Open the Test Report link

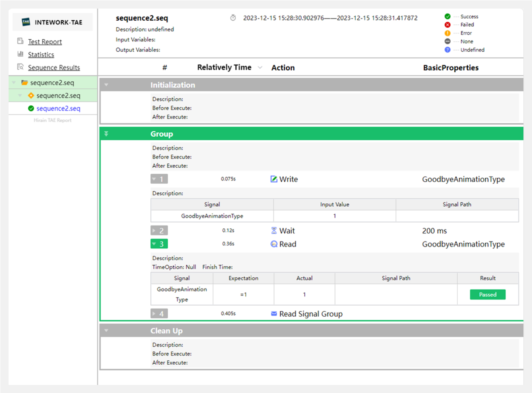click(x=45, y=42)
